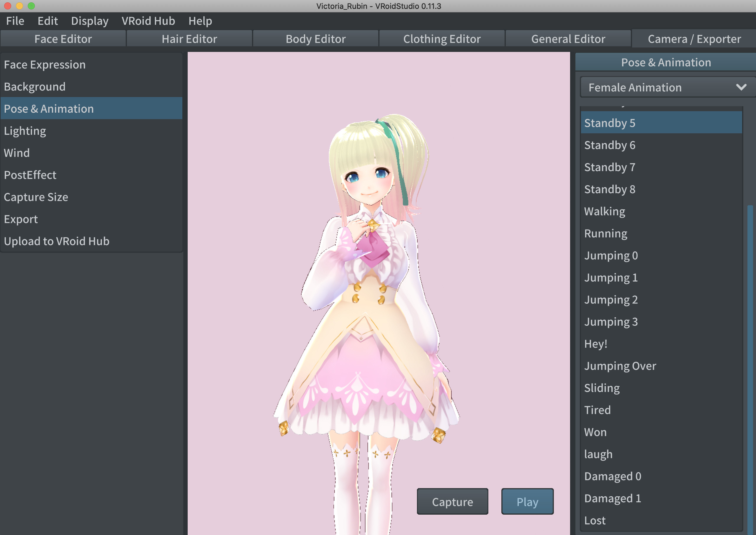Open the Female Animation dropdown
Viewport: 756px width, 535px height.
coord(665,87)
